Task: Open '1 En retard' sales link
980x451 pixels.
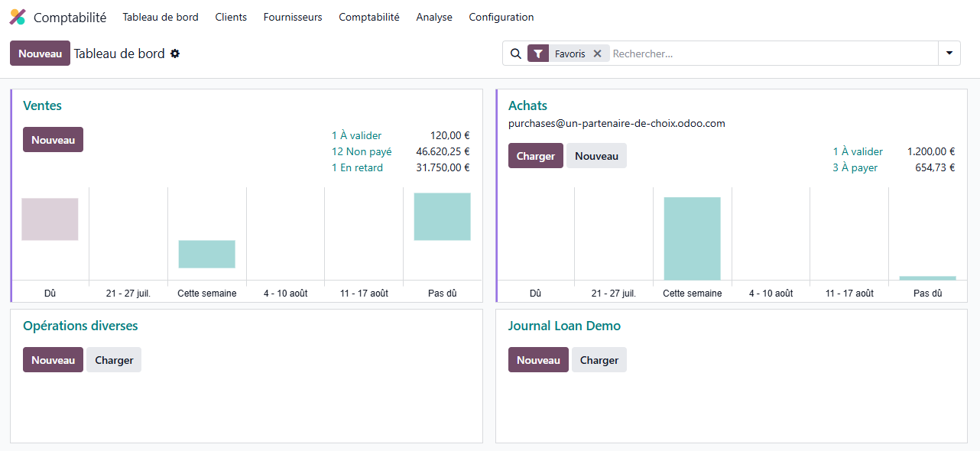Action: tap(357, 167)
